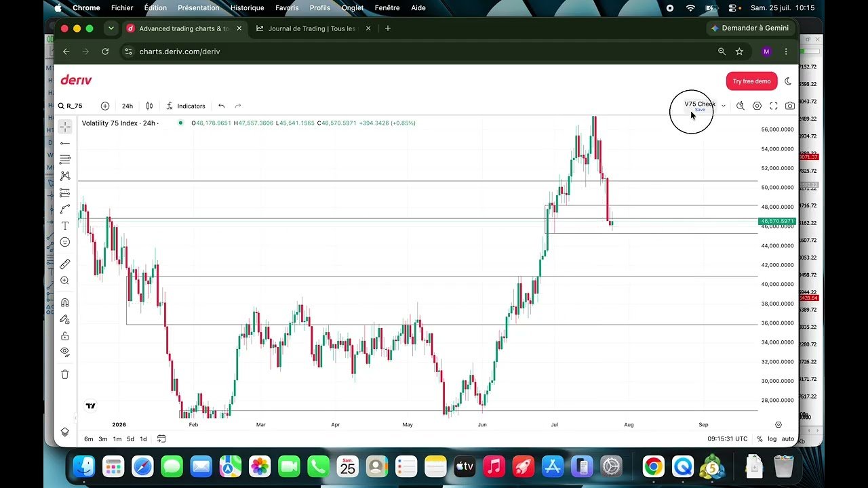Undo the last chart action
Screen dimensions: 868x488
[222, 106]
